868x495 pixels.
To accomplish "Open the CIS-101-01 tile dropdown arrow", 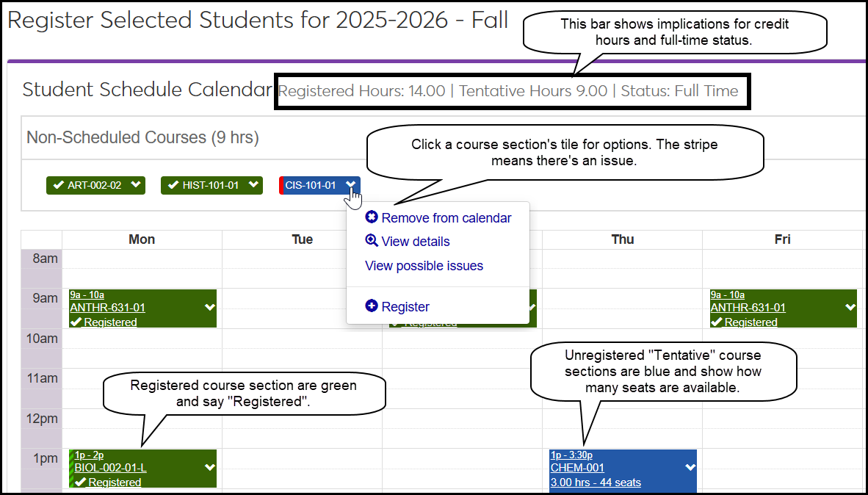I will click(x=351, y=185).
